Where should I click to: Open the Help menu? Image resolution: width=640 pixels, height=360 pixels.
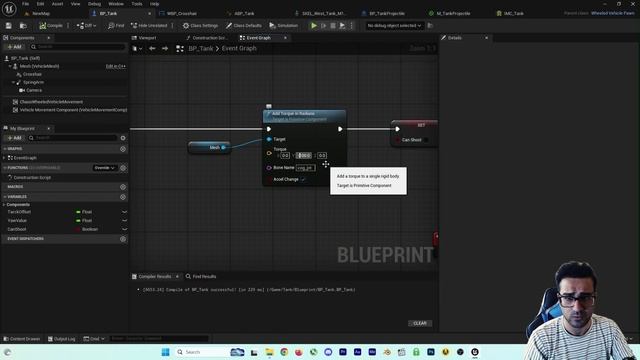(x=154, y=4)
